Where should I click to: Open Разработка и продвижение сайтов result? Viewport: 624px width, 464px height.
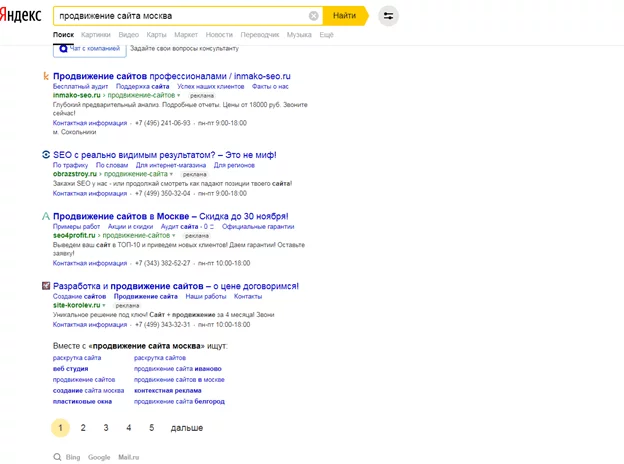176,286
